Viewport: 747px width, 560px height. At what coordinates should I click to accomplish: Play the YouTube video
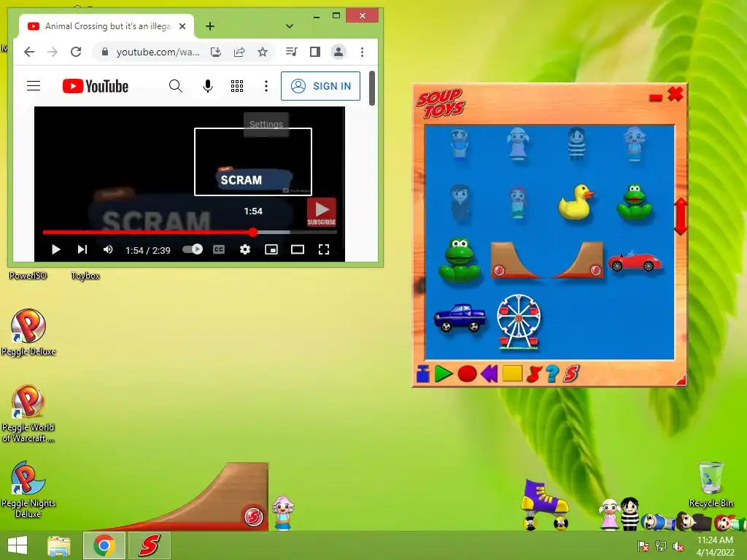point(55,249)
